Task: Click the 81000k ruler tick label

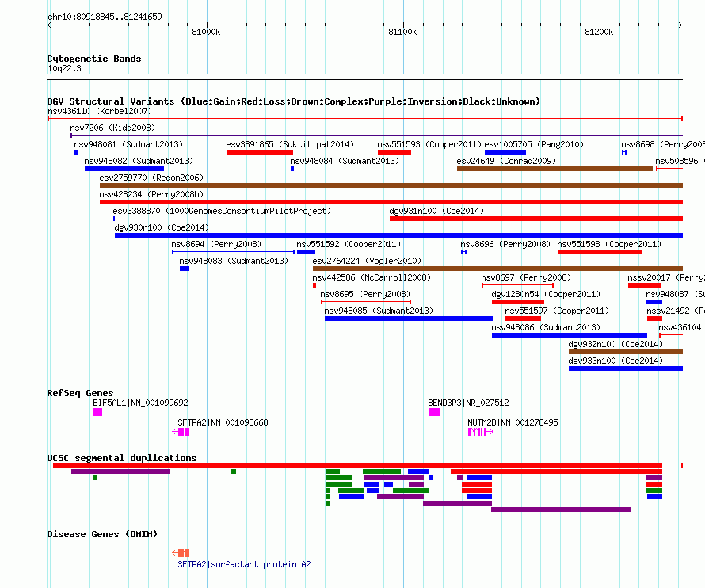Action: (206, 32)
